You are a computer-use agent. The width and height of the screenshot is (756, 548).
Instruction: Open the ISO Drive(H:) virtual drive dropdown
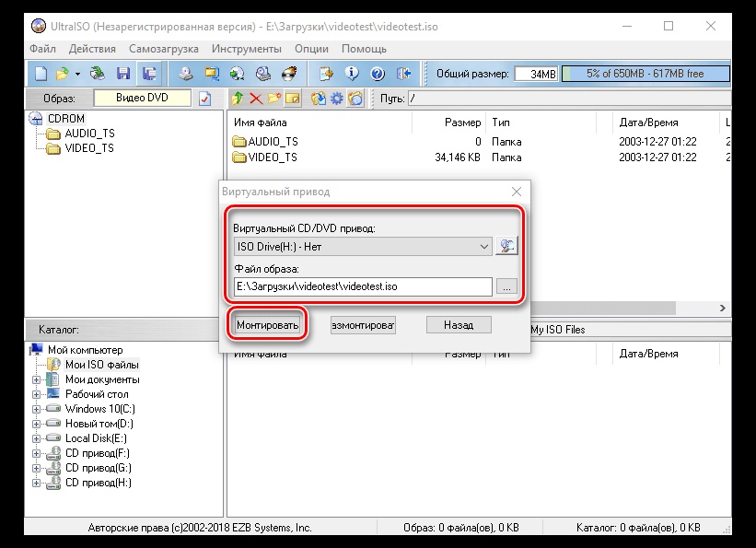click(363, 247)
